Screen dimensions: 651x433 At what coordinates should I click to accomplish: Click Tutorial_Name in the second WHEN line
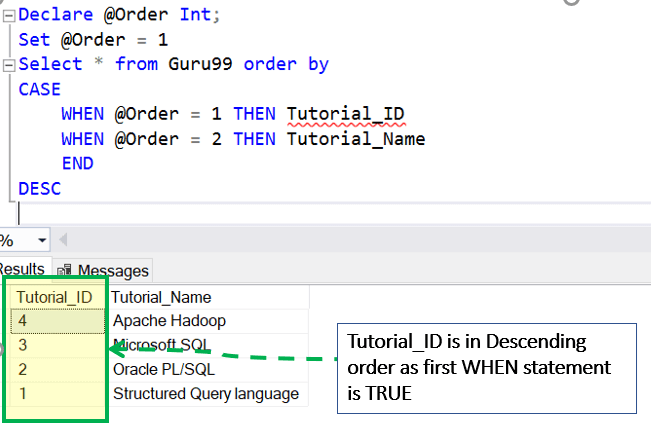(x=355, y=139)
